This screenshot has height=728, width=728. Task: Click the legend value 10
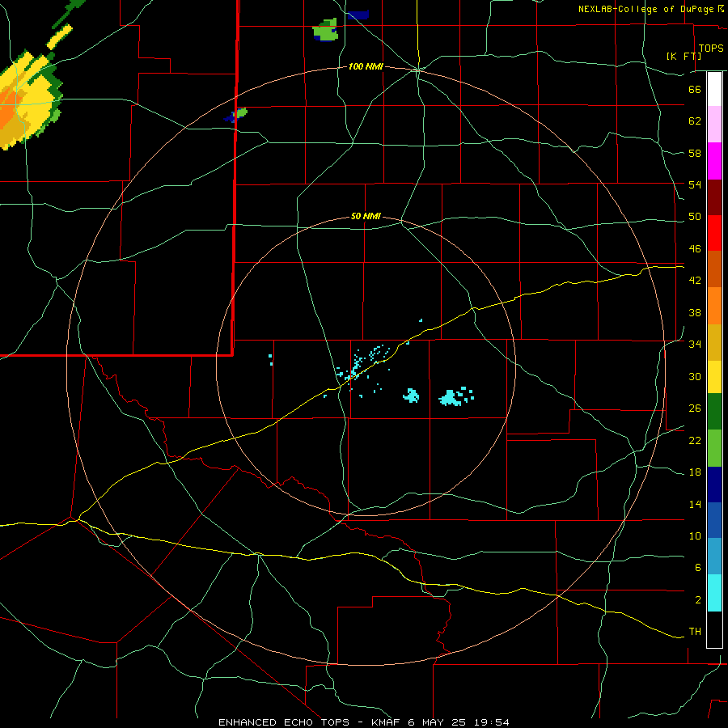(695, 536)
